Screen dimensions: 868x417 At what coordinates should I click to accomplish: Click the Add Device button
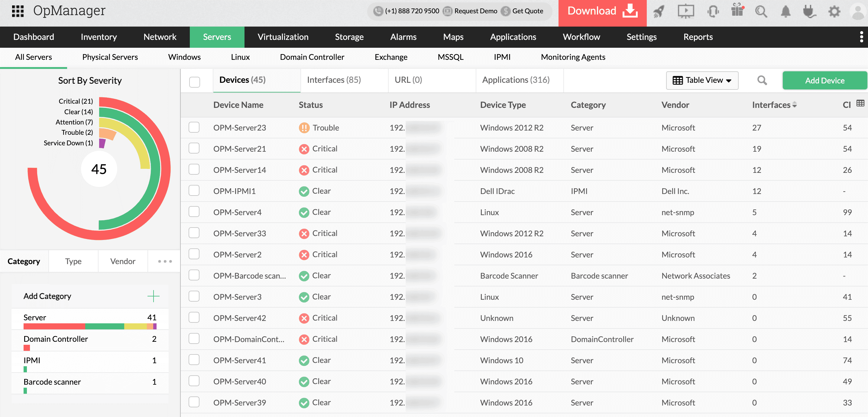point(824,80)
